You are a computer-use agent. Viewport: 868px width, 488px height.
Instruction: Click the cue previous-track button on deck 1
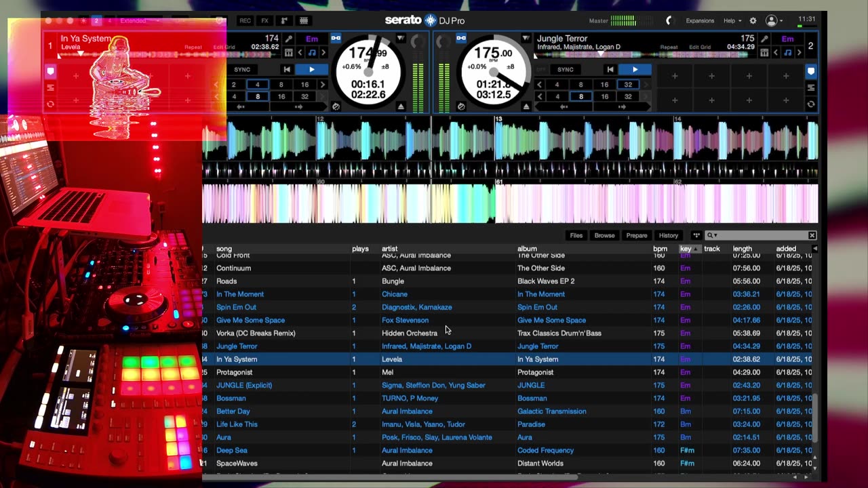click(287, 69)
